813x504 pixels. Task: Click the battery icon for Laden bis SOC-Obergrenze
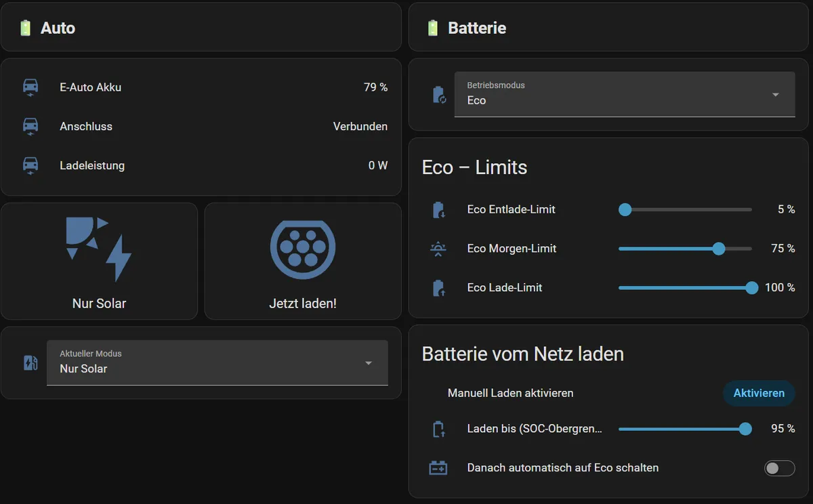(439, 429)
